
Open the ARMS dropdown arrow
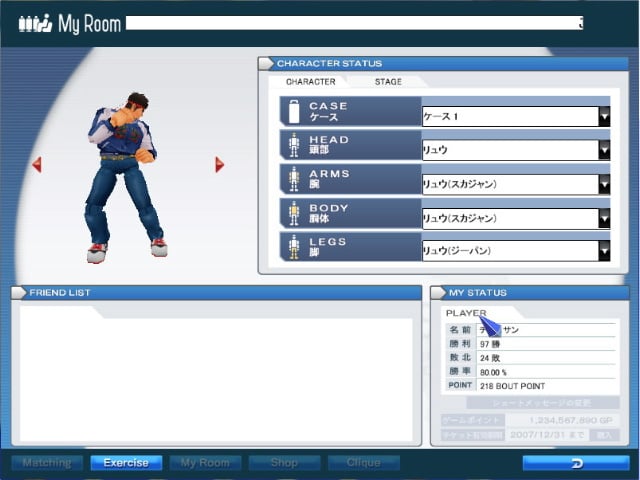tap(604, 184)
